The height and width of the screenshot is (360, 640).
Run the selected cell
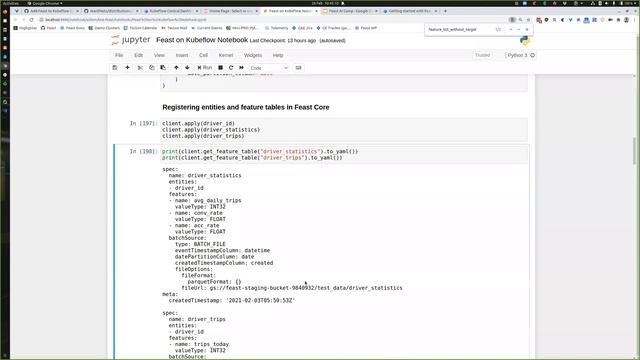pyautogui.click(x=204, y=68)
